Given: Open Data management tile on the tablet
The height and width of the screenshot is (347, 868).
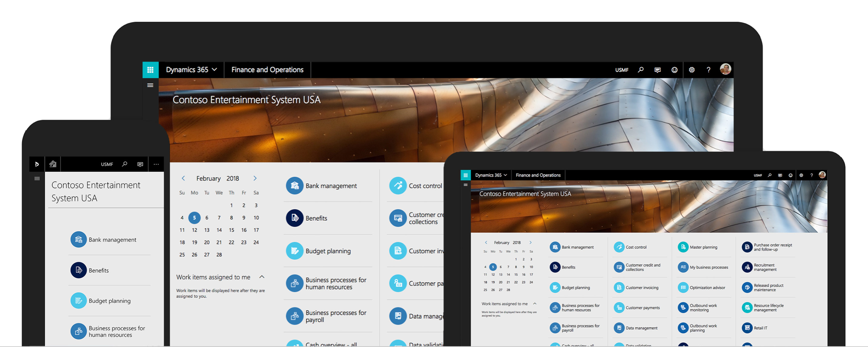Looking at the screenshot, I should coord(636,328).
